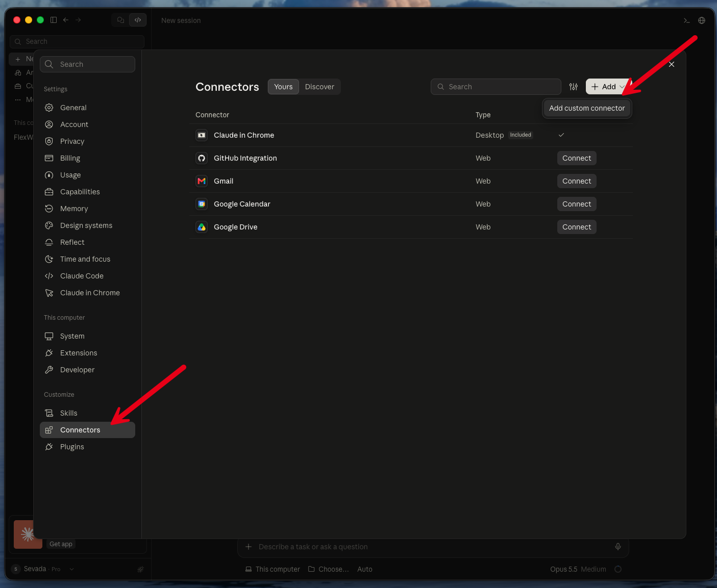Open the Extensions settings page

click(87, 353)
